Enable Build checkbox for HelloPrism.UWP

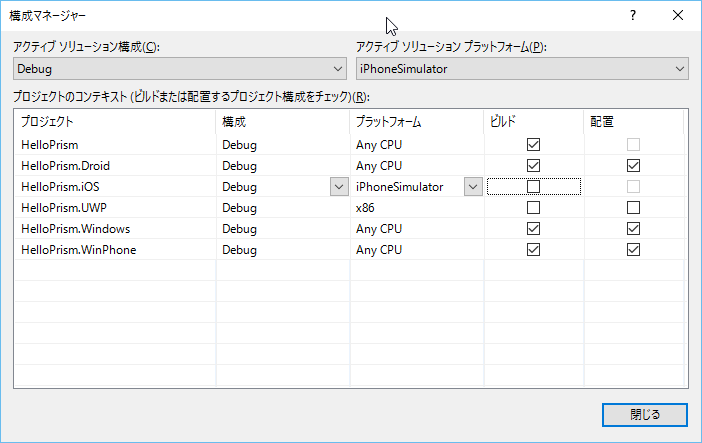point(533,207)
